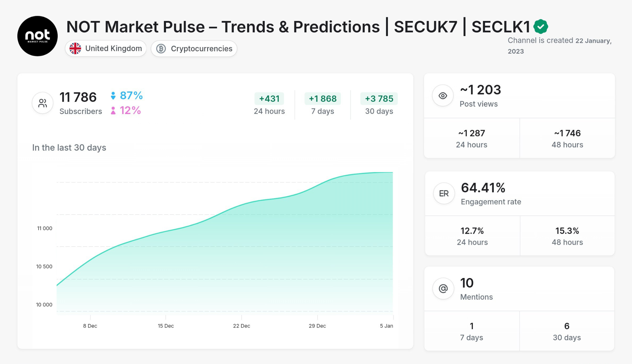
Task: Open the ER engagement rate icon
Action: [x=443, y=193]
